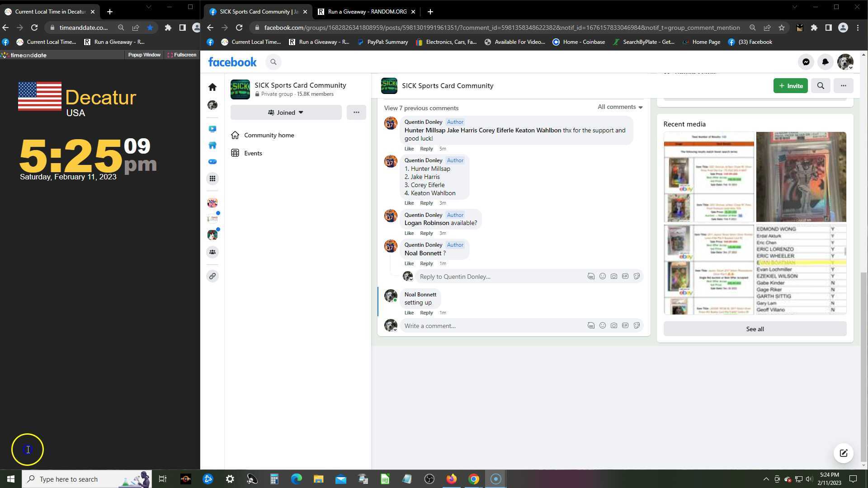
Task: Click the Facebook search magnifier icon
Action: click(273, 62)
